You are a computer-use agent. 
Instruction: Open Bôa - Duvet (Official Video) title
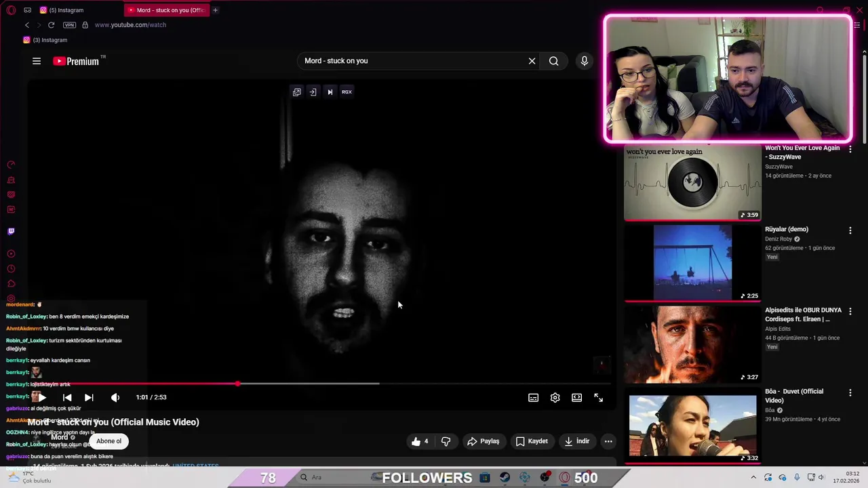(x=794, y=396)
